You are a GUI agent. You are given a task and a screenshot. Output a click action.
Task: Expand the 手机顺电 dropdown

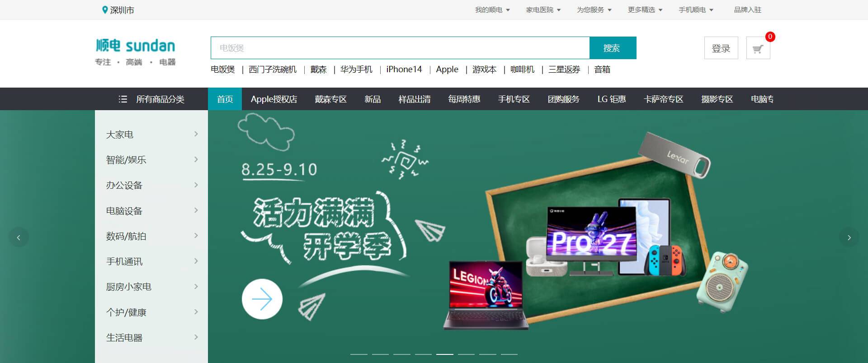(x=695, y=10)
